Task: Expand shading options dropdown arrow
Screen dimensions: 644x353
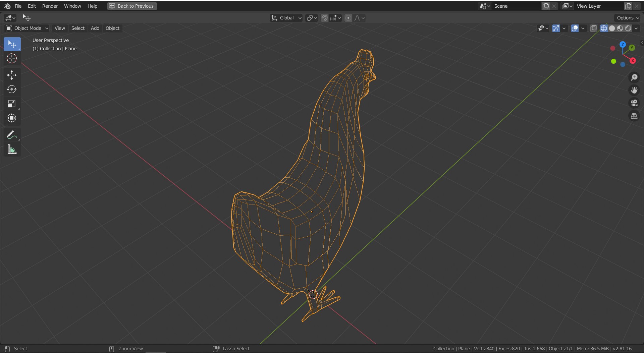Action: tap(636, 28)
